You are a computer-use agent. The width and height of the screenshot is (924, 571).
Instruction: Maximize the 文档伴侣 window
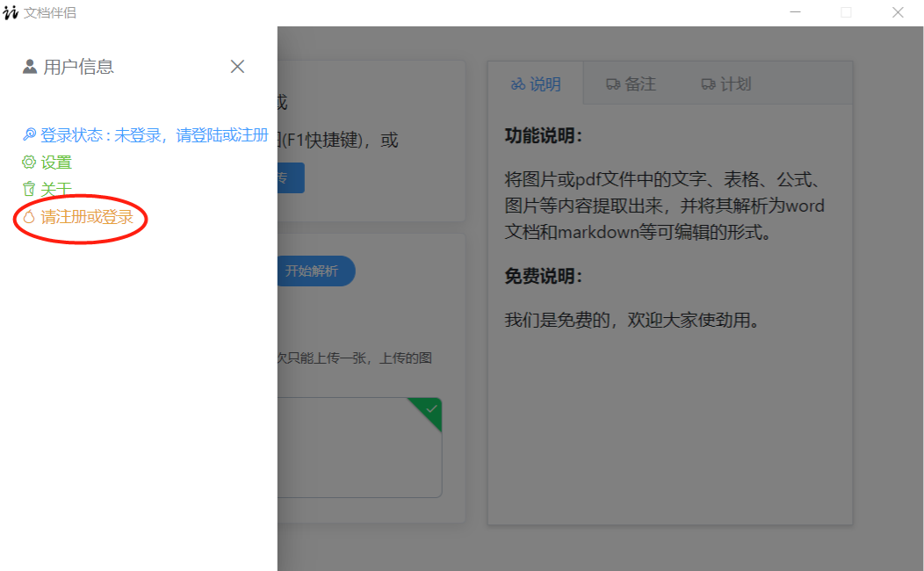pos(846,12)
